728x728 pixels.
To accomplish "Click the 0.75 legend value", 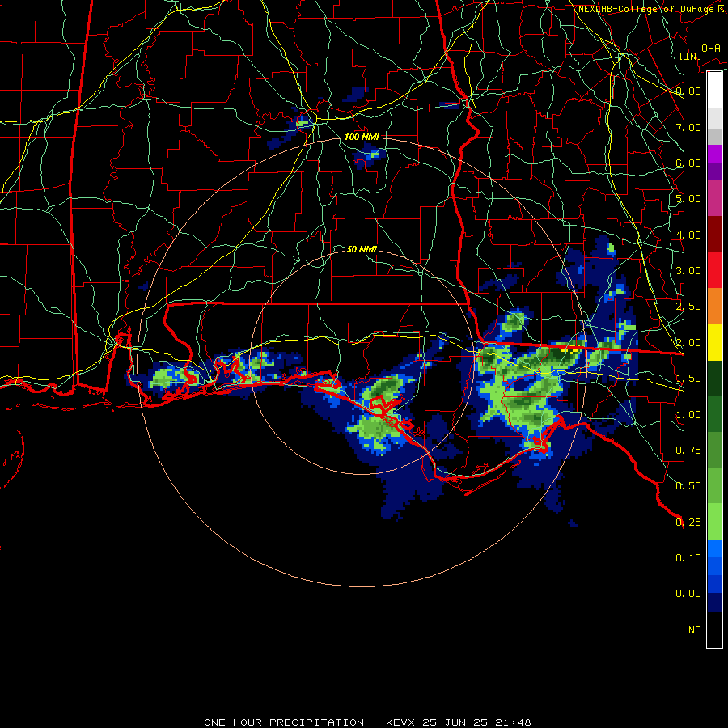I will [x=688, y=451].
